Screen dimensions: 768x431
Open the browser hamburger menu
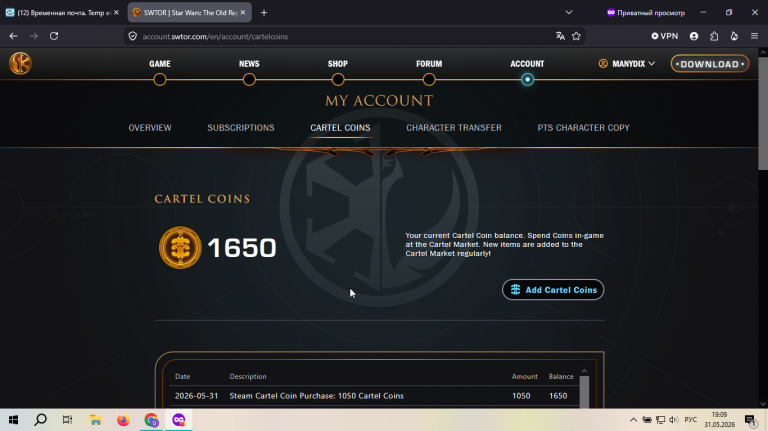(754, 36)
